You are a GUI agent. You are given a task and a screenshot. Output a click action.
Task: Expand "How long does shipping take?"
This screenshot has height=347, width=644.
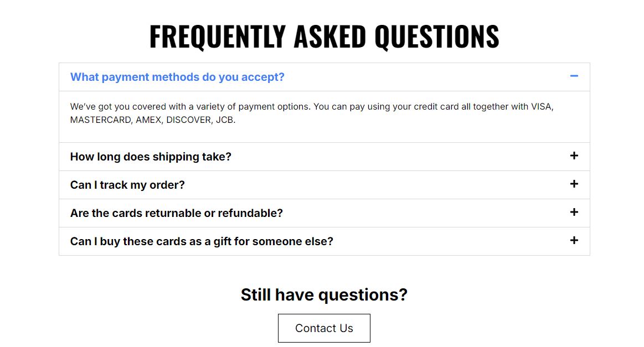pyautogui.click(x=151, y=157)
